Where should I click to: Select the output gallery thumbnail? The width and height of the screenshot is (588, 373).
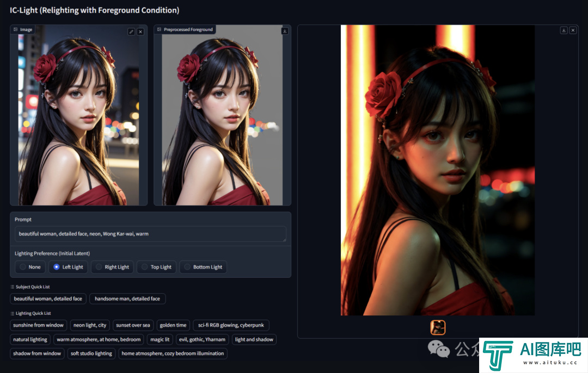pos(438,327)
